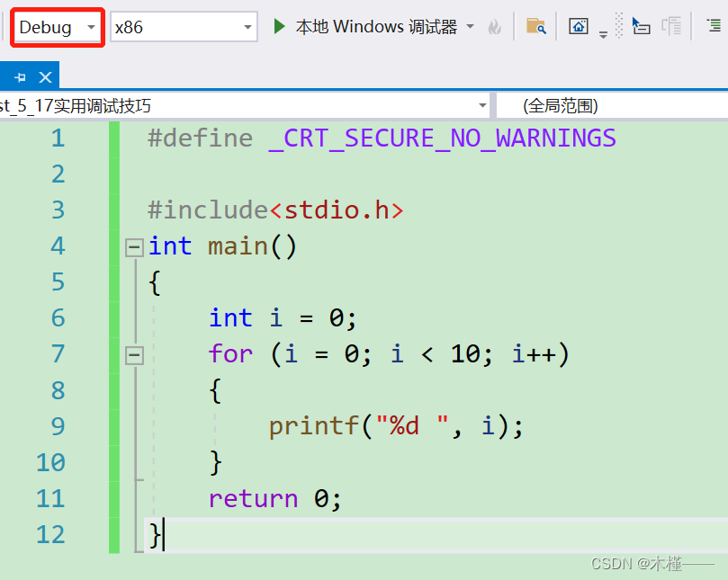
Task: Open the find in files folder icon
Action: tap(535, 26)
